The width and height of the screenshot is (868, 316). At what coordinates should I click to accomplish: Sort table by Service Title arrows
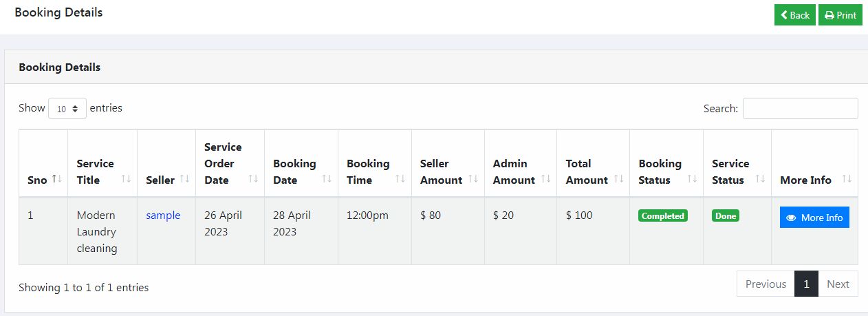[x=126, y=179]
